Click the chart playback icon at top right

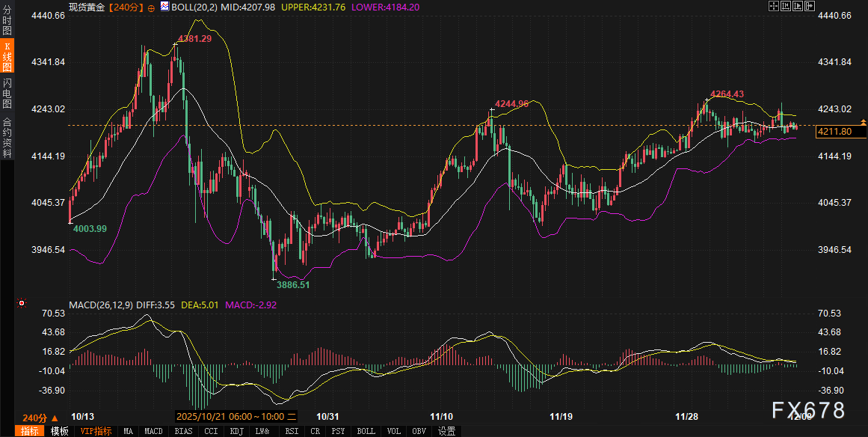[798, 6]
